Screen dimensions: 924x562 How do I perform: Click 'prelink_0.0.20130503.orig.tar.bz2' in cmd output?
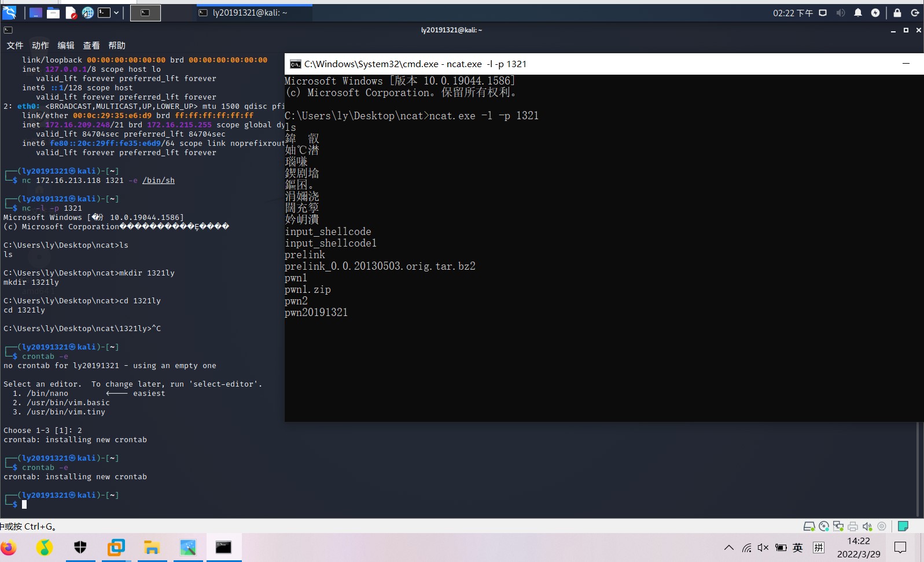pyautogui.click(x=380, y=266)
